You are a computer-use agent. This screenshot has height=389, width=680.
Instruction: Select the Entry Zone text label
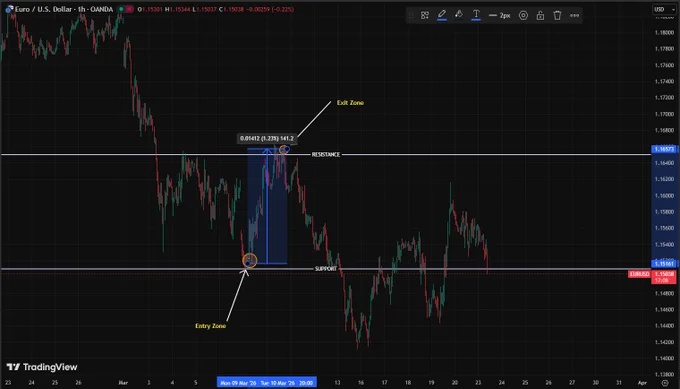[210, 326]
